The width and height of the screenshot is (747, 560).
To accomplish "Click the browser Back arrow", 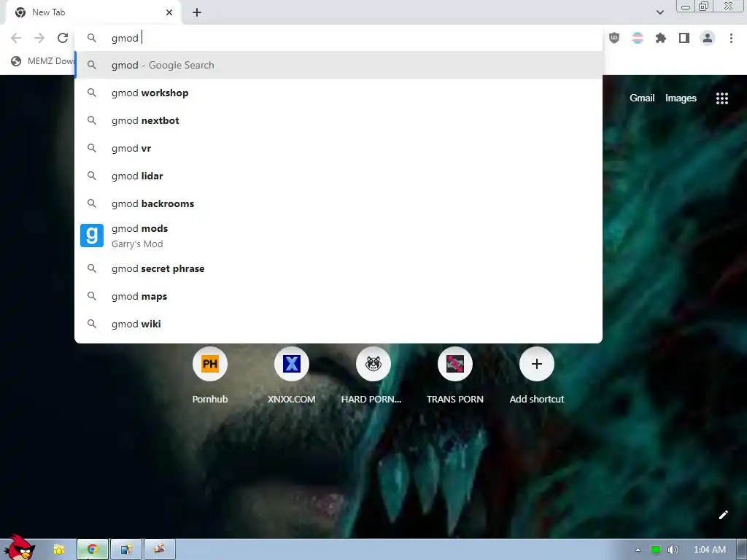I will (16, 38).
